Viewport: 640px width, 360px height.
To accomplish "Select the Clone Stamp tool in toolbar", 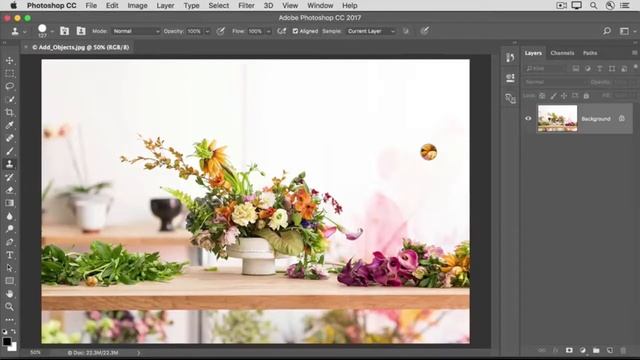I will (9, 164).
